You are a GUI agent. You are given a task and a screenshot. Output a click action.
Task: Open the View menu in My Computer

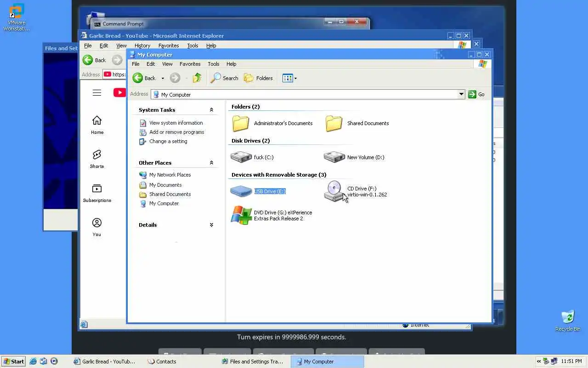click(167, 64)
